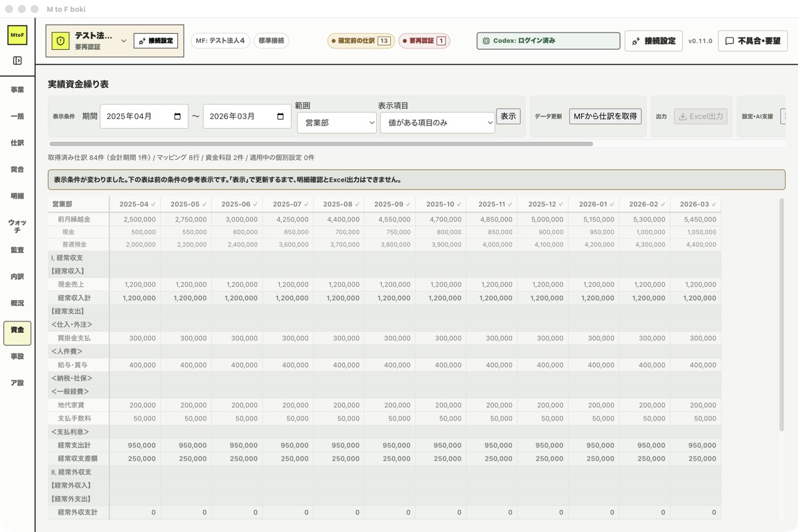Go to 突合 in the sidebar
798x532 pixels.
[17, 169]
